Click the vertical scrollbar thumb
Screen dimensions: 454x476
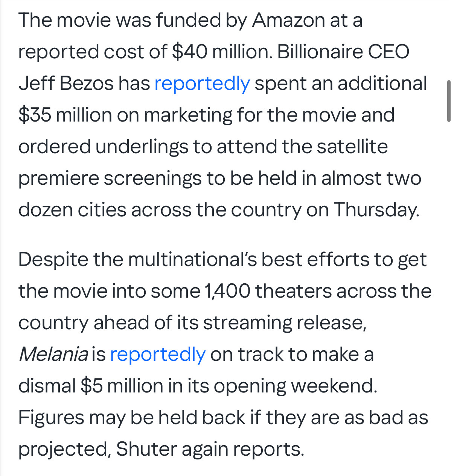coord(448,101)
